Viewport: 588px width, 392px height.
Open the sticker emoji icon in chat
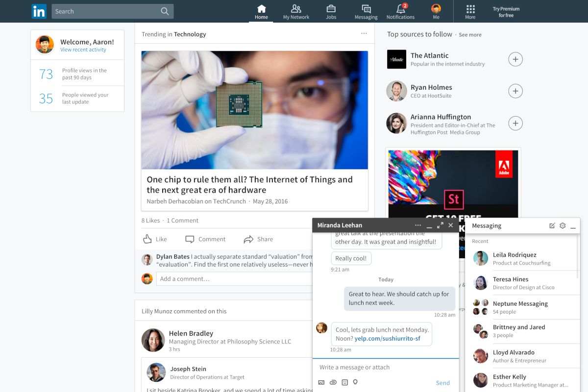coord(344,382)
